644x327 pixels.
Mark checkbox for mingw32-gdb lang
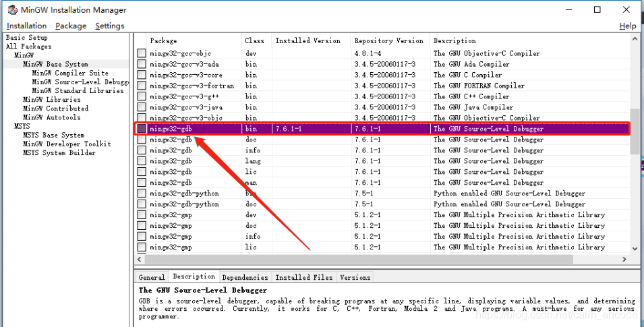[142, 161]
